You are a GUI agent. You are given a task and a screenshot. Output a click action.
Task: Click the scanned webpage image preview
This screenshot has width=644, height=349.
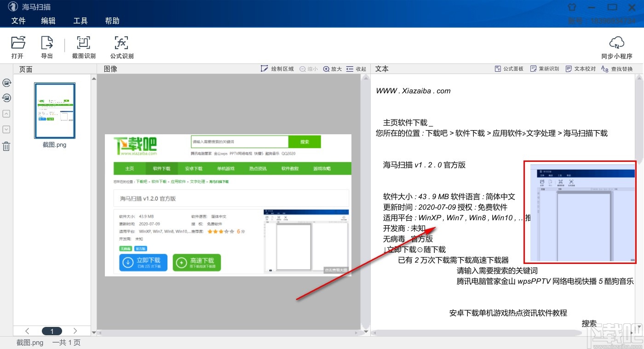coord(228,205)
